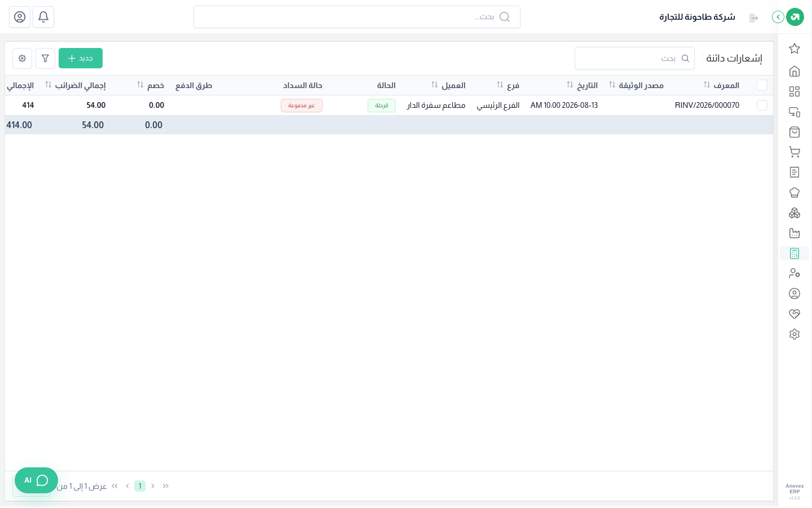Open credit note RINV/2026/000070
The width and height of the screenshot is (812, 508).
(707, 106)
